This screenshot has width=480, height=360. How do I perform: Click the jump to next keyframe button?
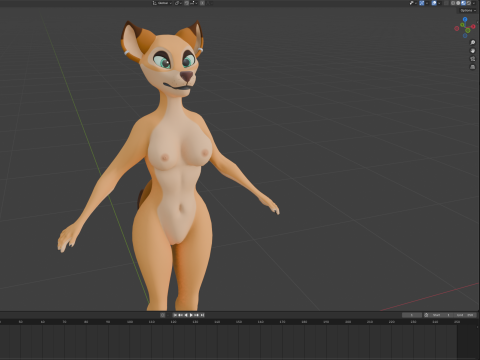196,315
